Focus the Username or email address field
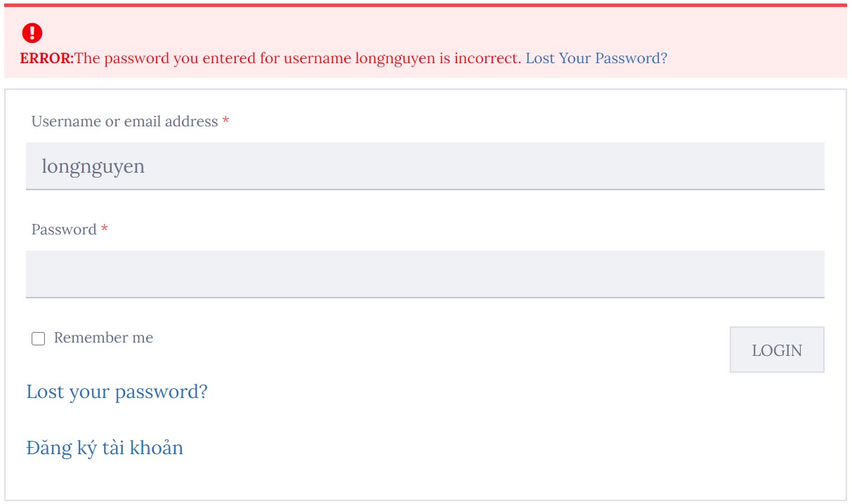 point(425,166)
